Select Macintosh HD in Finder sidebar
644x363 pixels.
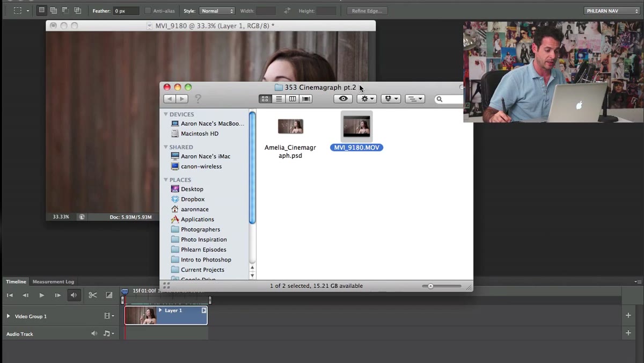[x=200, y=133]
